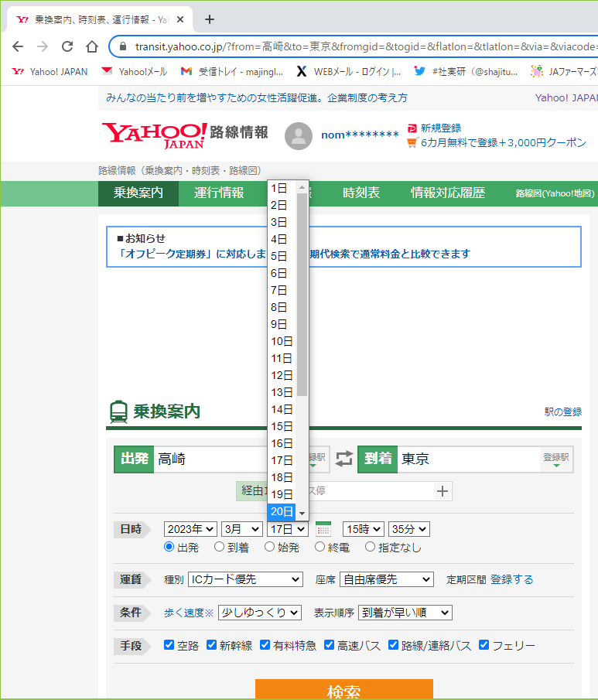This screenshot has height=700, width=598.
Task: Uncheck 路線/連絡バス checkbox
Action: coord(394,644)
